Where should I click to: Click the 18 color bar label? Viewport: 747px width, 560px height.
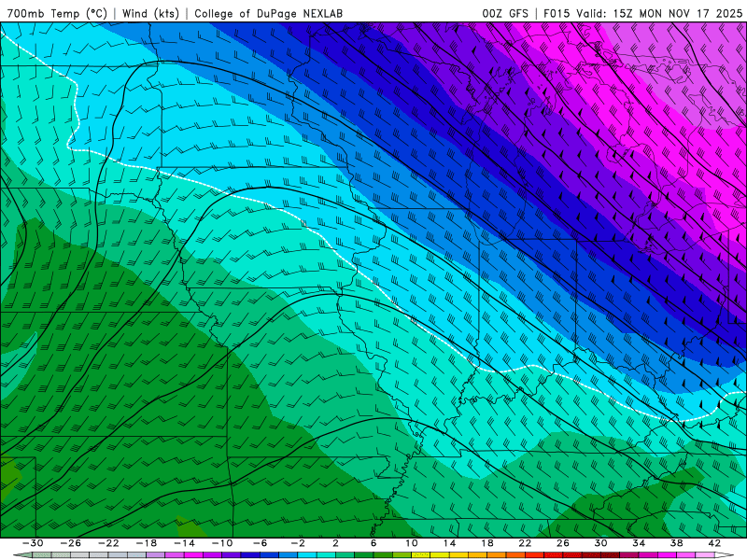pyautogui.click(x=487, y=543)
